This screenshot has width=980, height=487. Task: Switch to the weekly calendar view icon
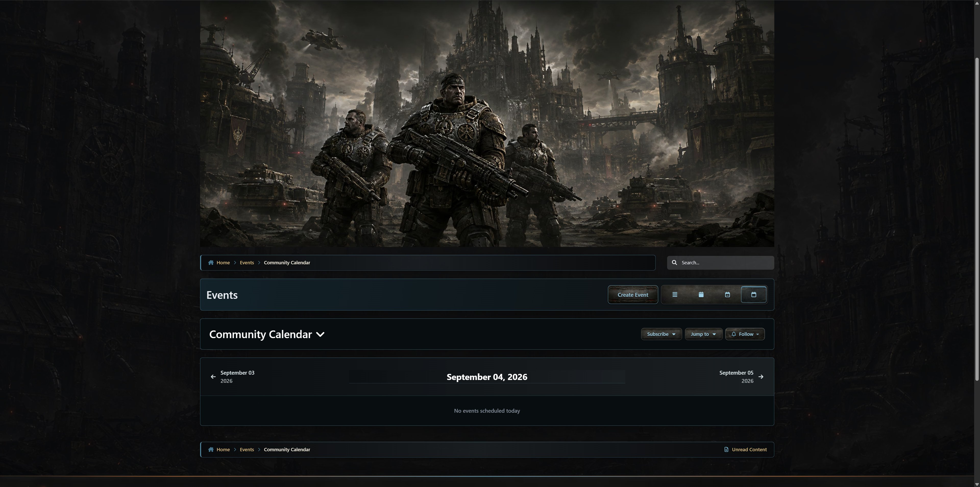727,295
